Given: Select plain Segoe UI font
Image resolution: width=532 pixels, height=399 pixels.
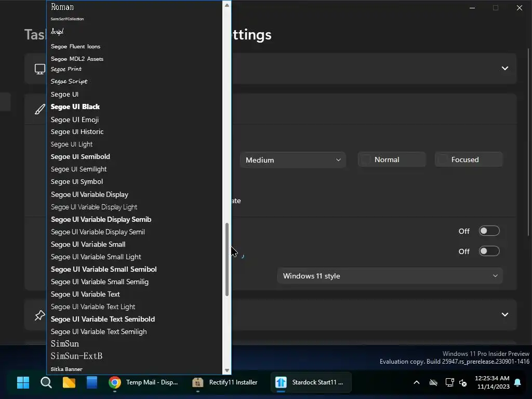Looking at the screenshot, I should pyautogui.click(x=135, y=95).
